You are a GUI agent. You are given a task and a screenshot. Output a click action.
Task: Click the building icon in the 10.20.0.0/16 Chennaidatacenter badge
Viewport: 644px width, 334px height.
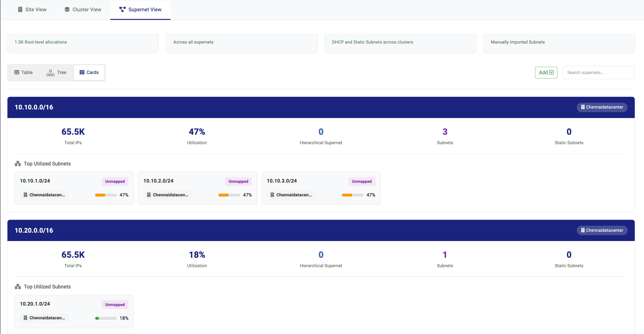coord(582,230)
